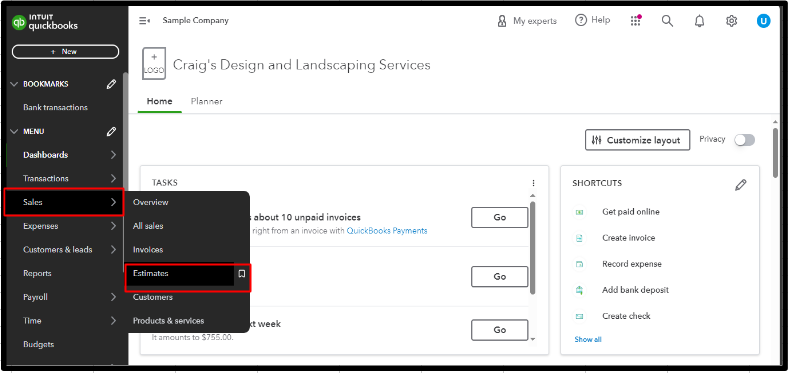Bookmark the Estimates menu item
This screenshot has width=788, height=373.
point(242,273)
